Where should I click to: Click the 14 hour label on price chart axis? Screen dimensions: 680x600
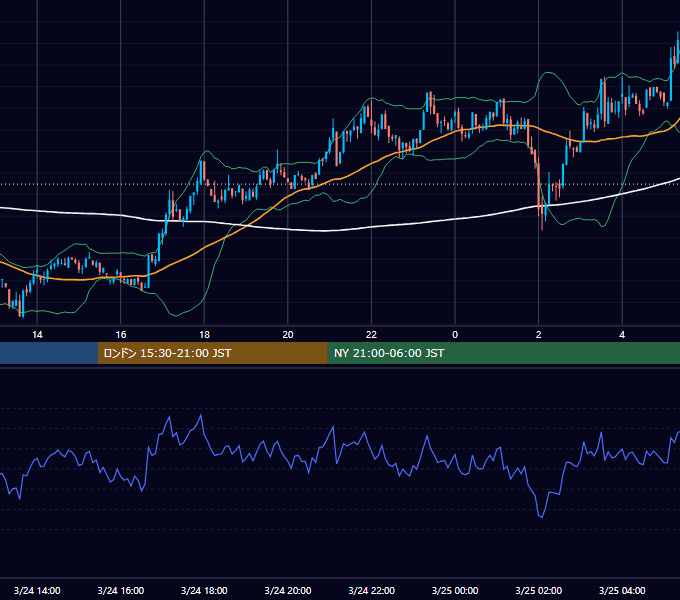click(x=37, y=335)
